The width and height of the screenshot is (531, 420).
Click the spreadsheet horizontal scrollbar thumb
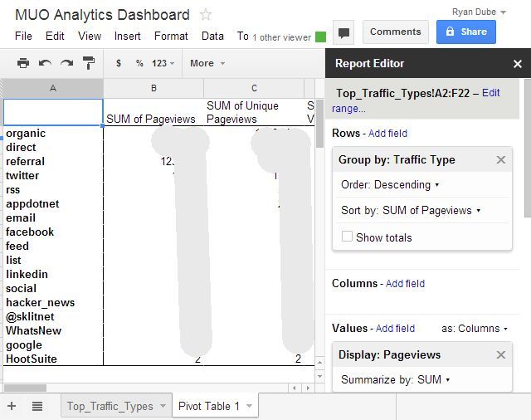(x=25, y=388)
